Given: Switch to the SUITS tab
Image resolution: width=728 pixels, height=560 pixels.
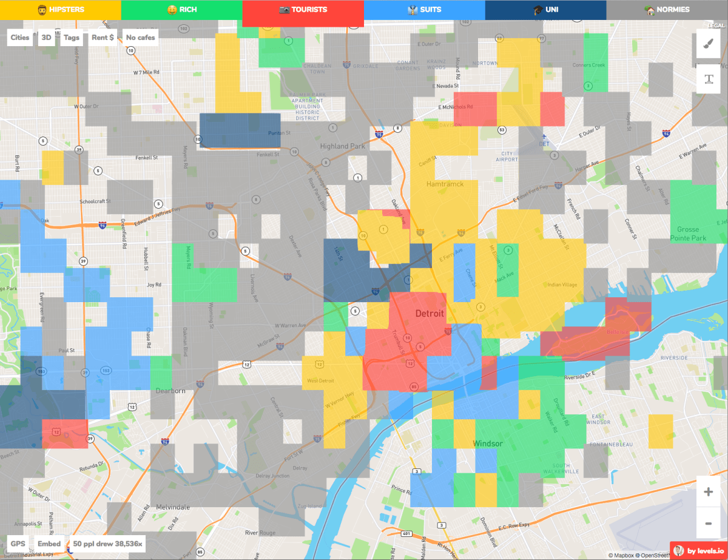Looking at the screenshot, I should coord(425,9).
